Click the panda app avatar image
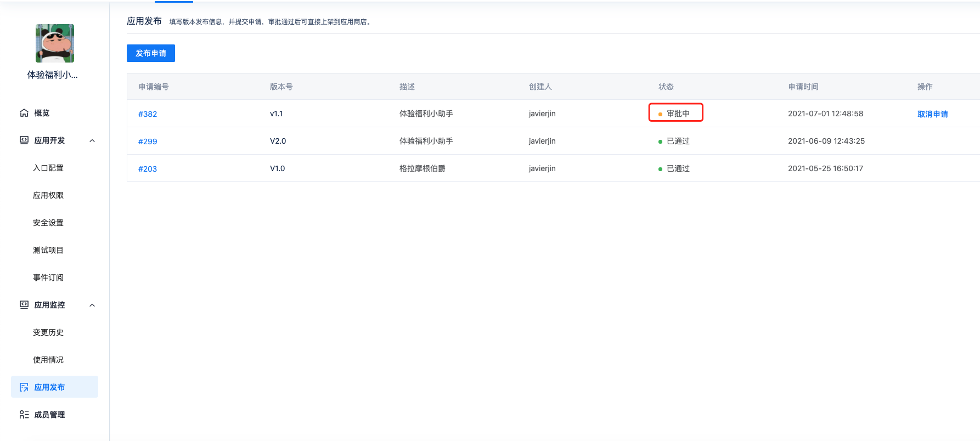Screen dimensions: 980x441 pyautogui.click(x=55, y=43)
